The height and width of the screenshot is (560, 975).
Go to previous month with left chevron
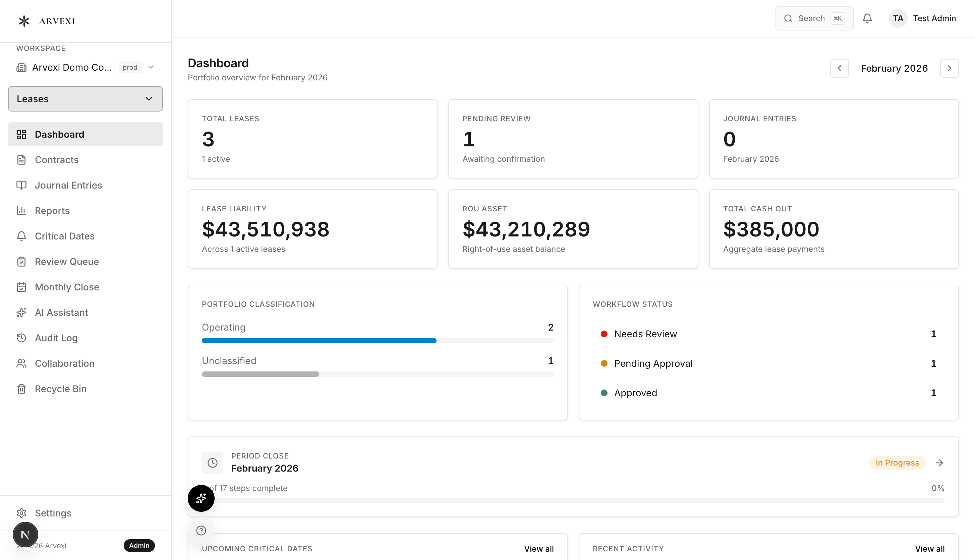click(x=839, y=68)
